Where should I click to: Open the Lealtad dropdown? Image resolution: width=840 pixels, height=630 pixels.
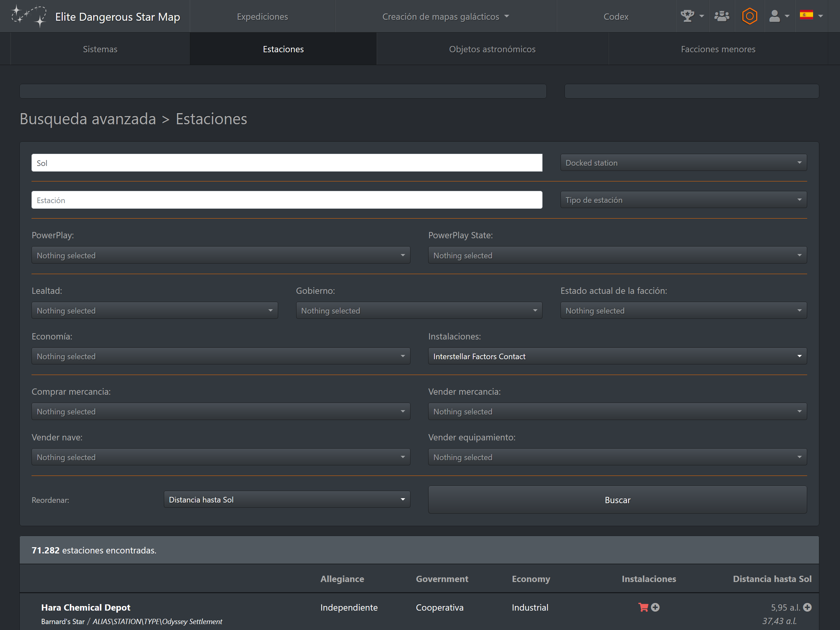[155, 311]
